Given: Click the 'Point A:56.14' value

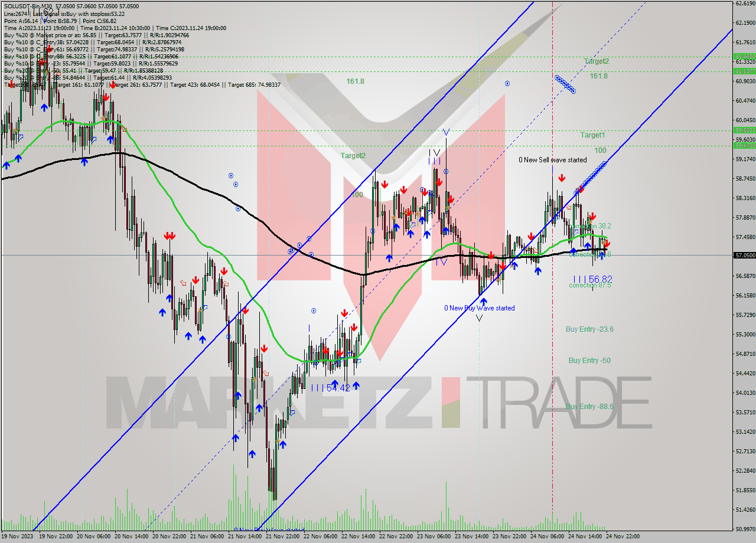Looking at the screenshot, I should (21, 21).
